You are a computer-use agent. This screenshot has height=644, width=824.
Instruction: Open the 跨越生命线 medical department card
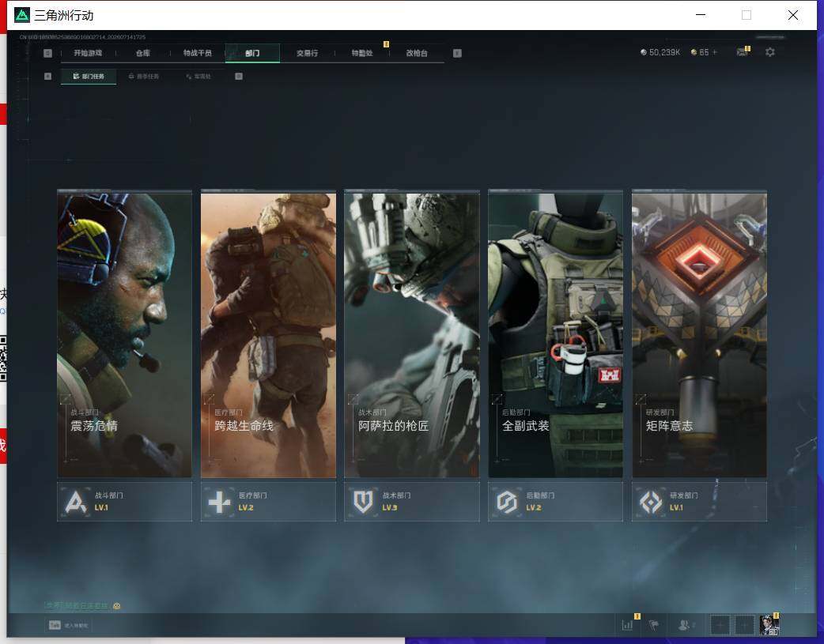268,334
